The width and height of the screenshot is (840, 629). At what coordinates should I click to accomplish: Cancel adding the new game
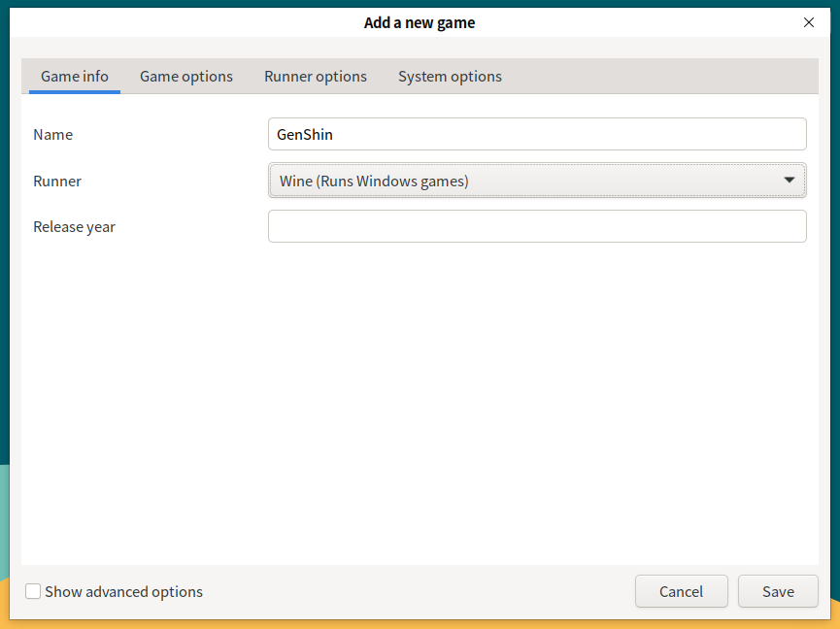(681, 591)
